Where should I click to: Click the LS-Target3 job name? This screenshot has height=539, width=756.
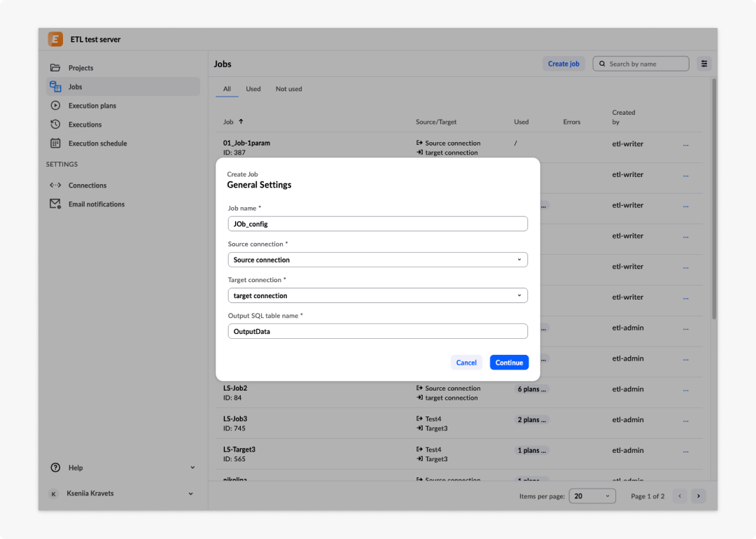[x=239, y=449]
